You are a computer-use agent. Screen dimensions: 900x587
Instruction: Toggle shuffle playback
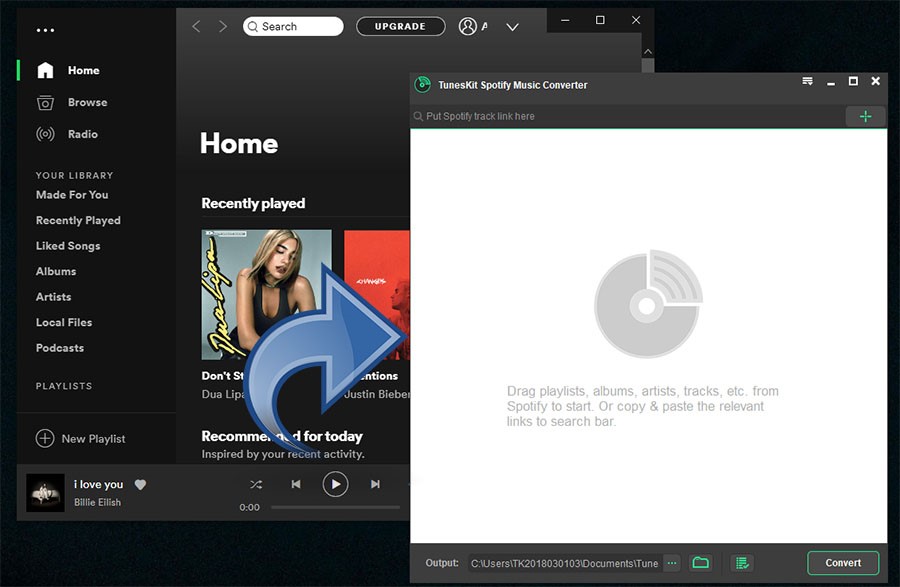click(x=256, y=485)
